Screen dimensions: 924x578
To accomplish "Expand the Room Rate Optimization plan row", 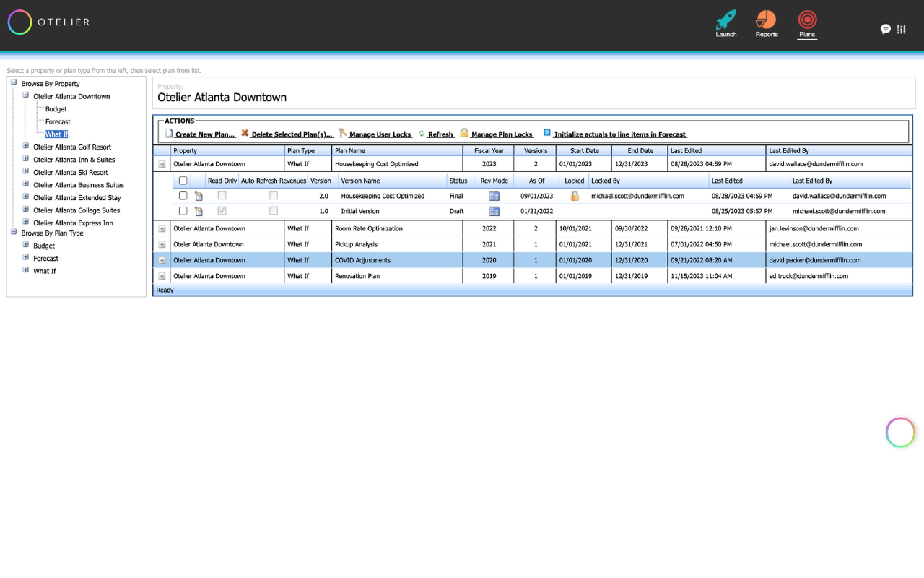I will click(x=162, y=228).
